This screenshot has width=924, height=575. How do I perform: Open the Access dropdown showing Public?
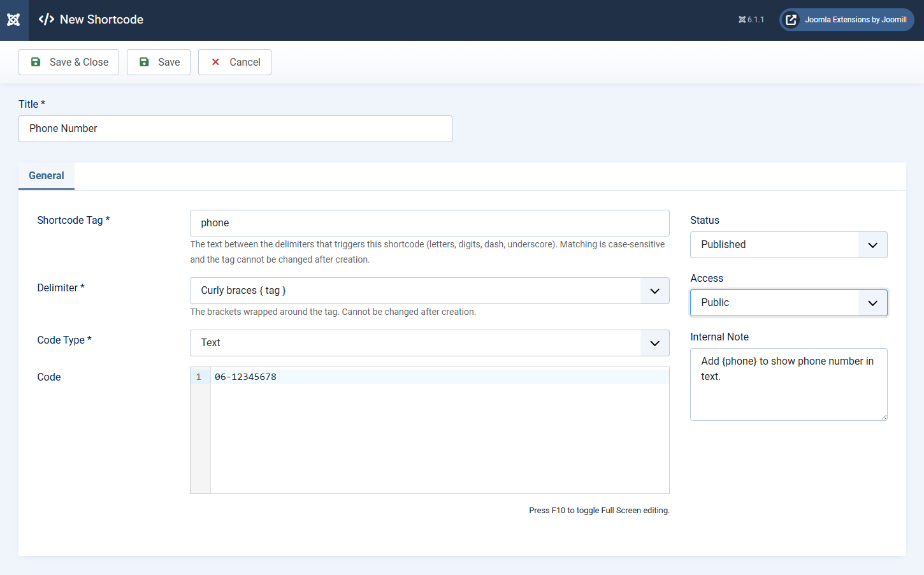coord(789,303)
